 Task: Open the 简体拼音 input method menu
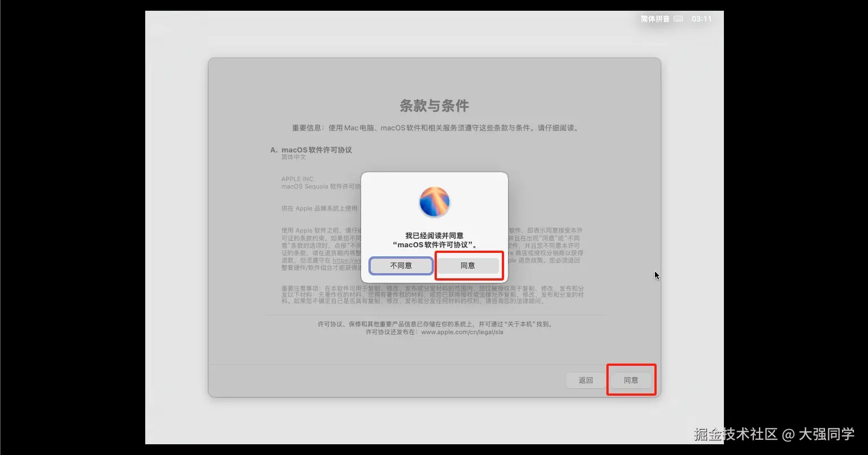pos(655,19)
